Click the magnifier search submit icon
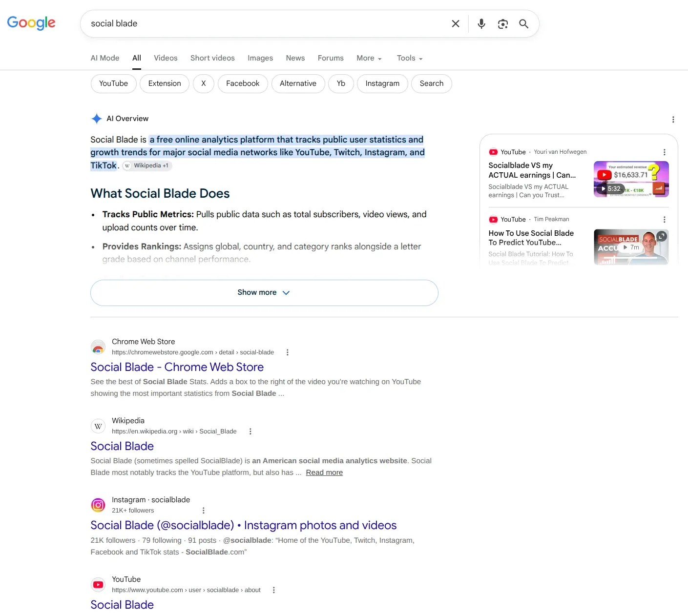Viewport: 688px width, 616px height. click(523, 23)
